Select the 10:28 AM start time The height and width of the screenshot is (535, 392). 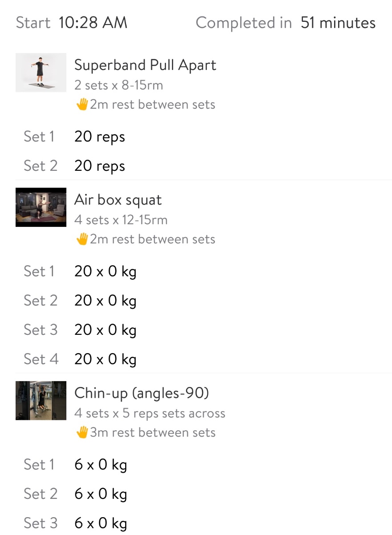tap(93, 23)
